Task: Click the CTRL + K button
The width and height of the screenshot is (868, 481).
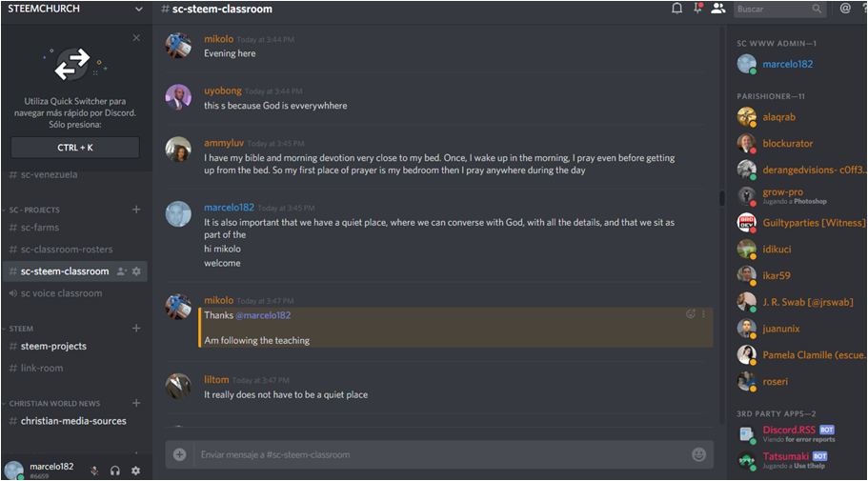Action: 74,148
